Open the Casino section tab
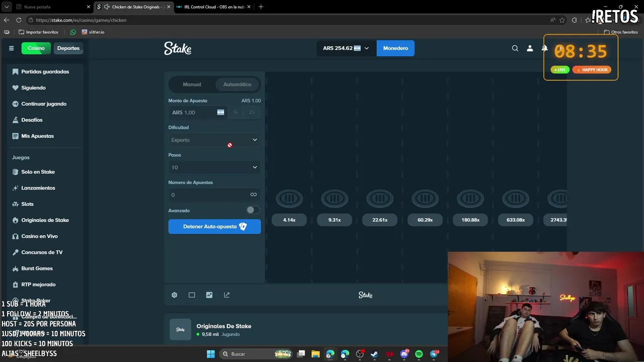 coord(36,48)
